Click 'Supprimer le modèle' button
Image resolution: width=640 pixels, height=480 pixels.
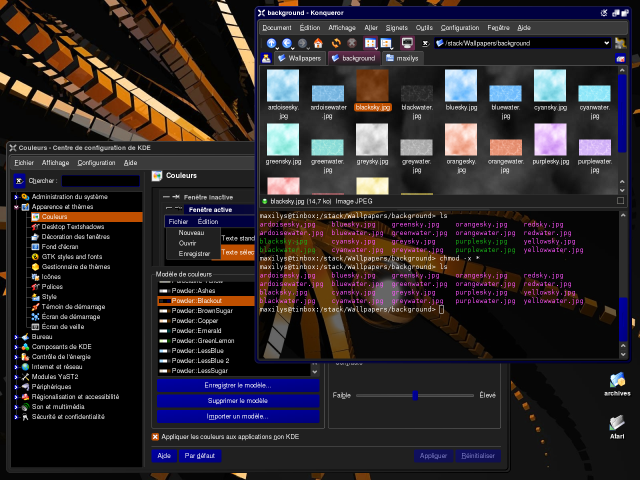point(238,401)
